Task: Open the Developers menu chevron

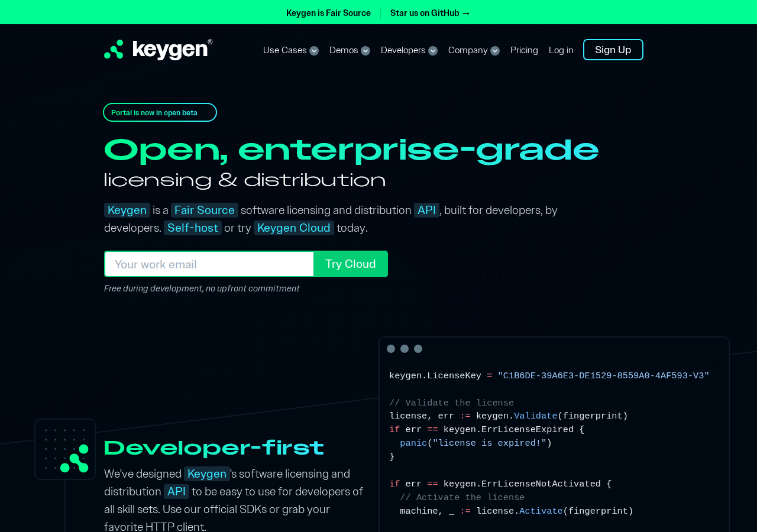Action: pyautogui.click(x=433, y=51)
